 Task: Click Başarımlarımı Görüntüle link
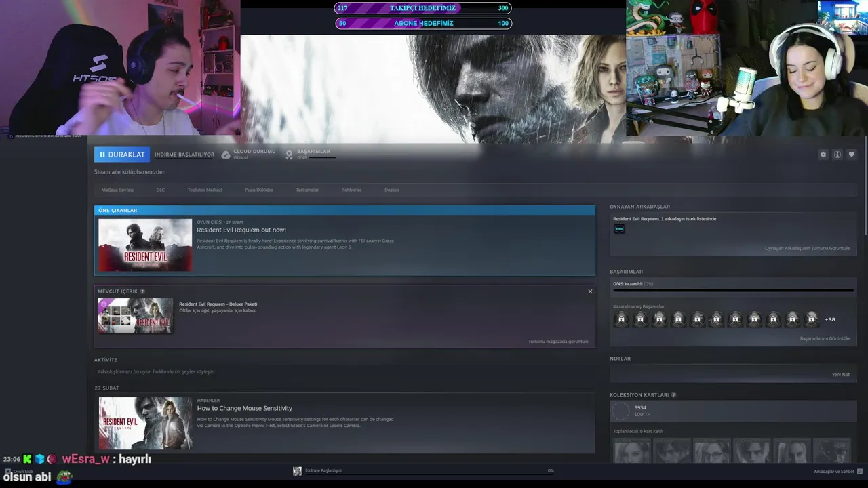click(x=825, y=338)
